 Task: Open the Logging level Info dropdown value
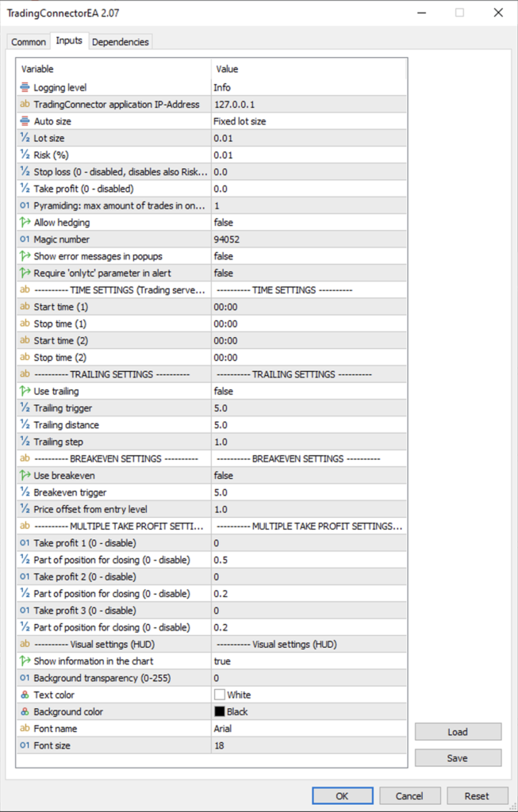222,87
